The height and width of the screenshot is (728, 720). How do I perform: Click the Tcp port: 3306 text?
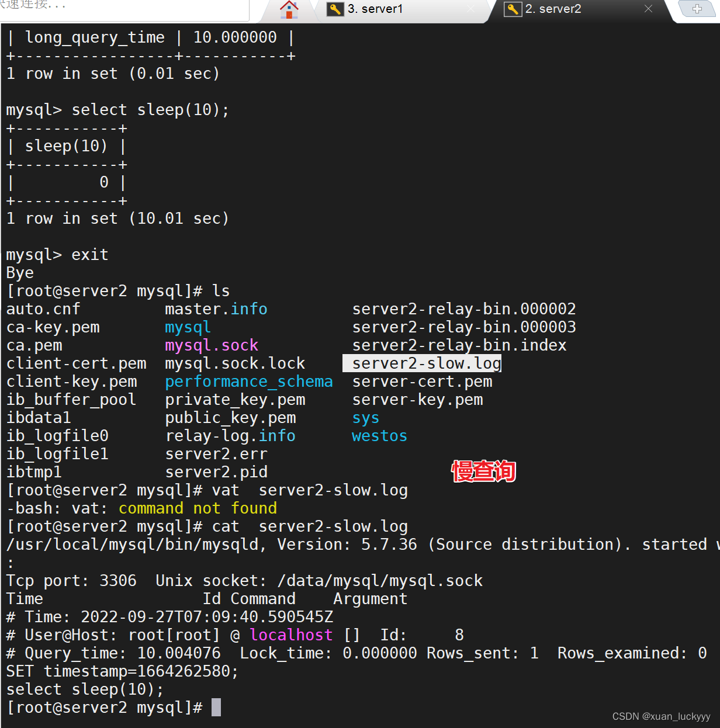71,581
